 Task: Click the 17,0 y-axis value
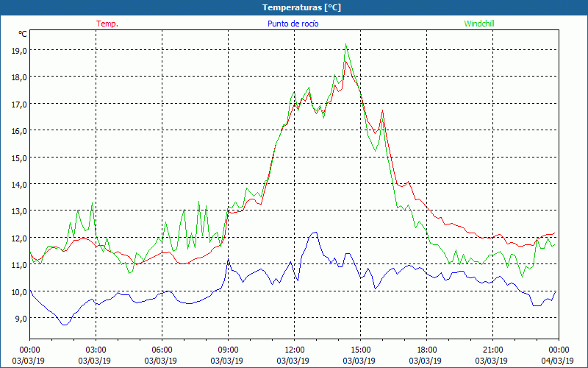(x=19, y=104)
